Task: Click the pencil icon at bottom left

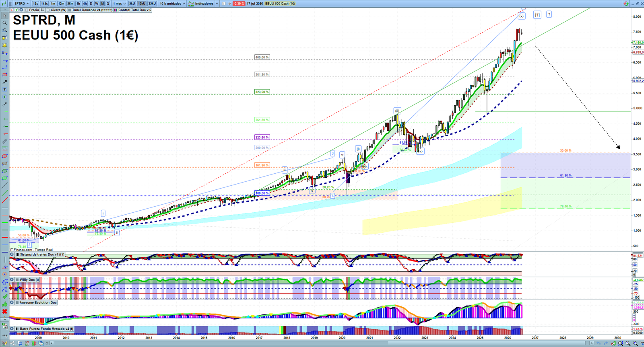Action: pos(4,343)
